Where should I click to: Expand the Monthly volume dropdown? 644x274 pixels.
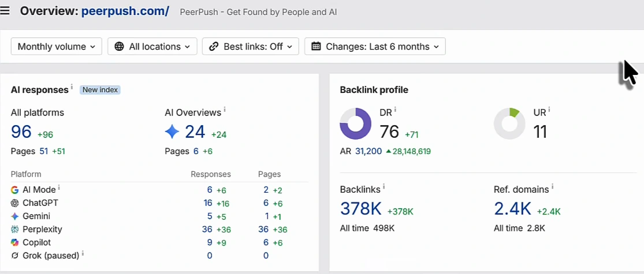[x=56, y=46]
